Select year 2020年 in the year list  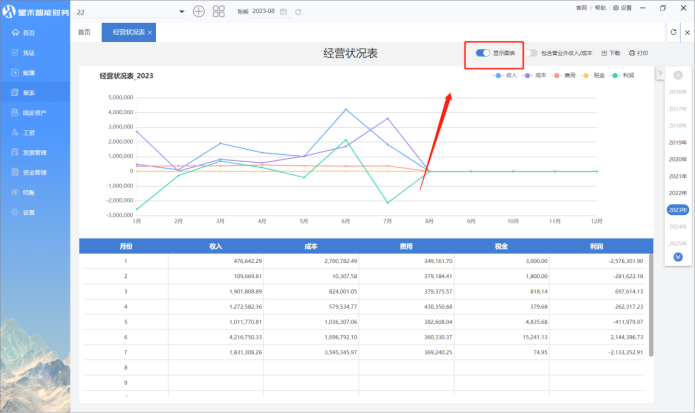[678, 160]
